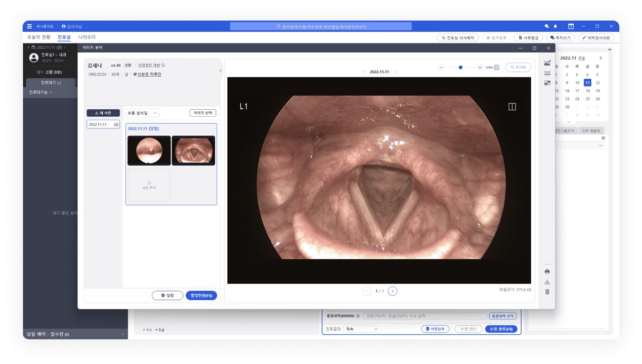Open the 차트 템플릿 tab
The image size is (642, 364).
point(591,131)
